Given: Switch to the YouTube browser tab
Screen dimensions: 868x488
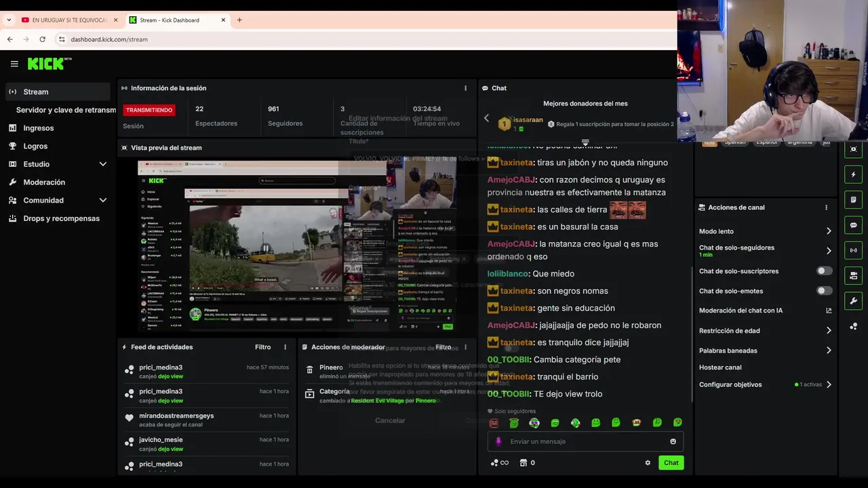Looking at the screenshot, I should [x=68, y=20].
